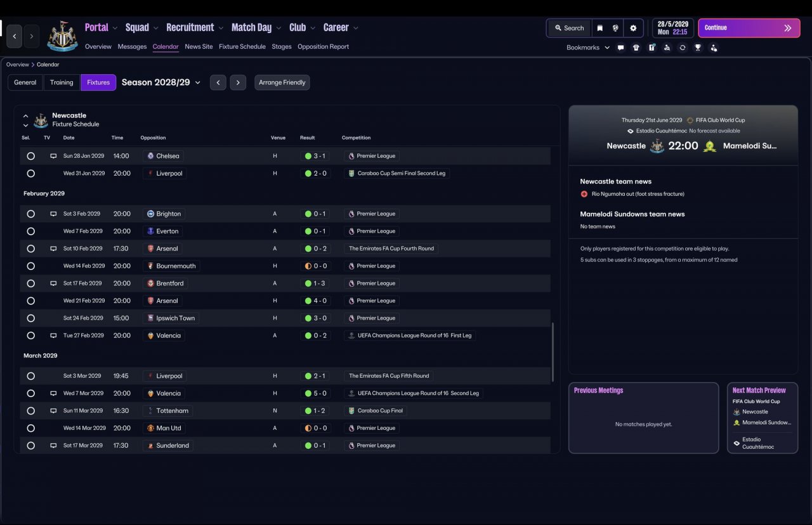The width and height of the screenshot is (812, 525).
Task: Open the staff person shortcut icon
Action: (x=714, y=48)
